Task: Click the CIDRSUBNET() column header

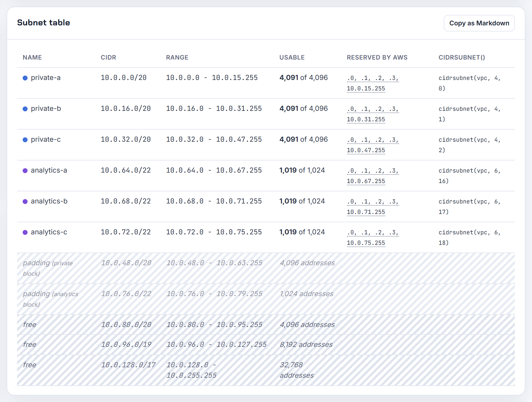Action: pyautogui.click(x=462, y=57)
